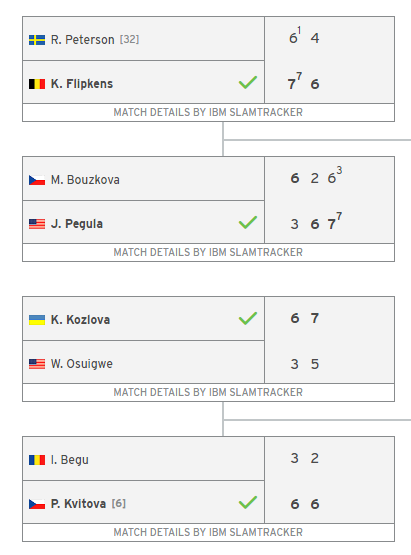Screen dimensions: 411x555
Task: Select the M. Bouzkova player name
Action: point(85,180)
